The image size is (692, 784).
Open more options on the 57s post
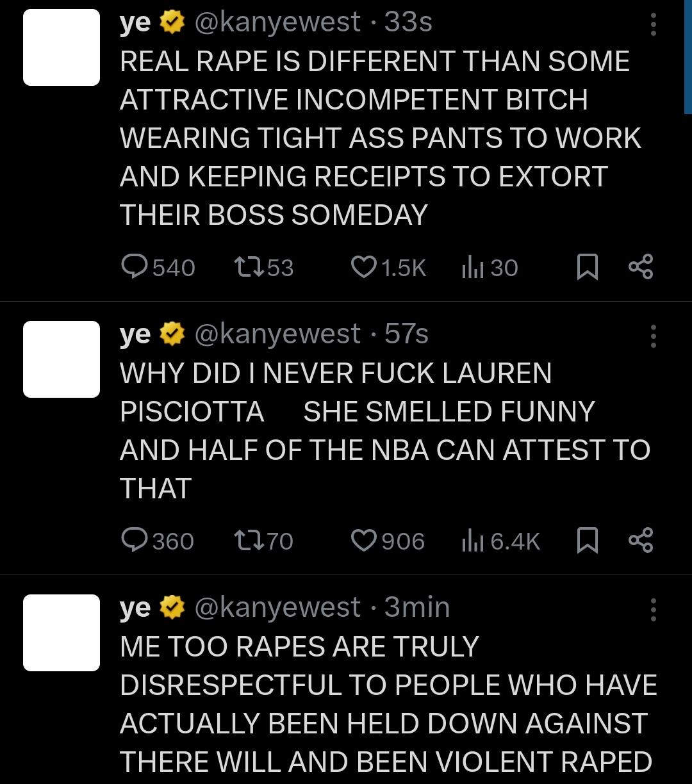click(x=653, y=336)
